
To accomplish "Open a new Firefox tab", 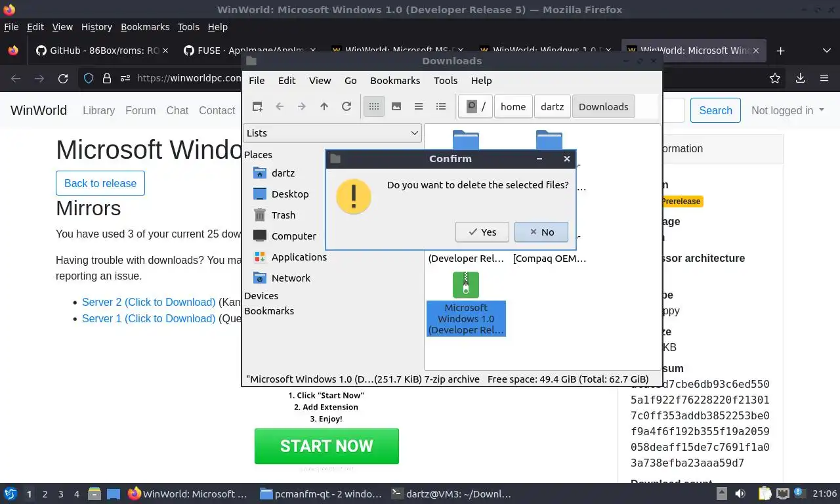I will tap(780, 51).
